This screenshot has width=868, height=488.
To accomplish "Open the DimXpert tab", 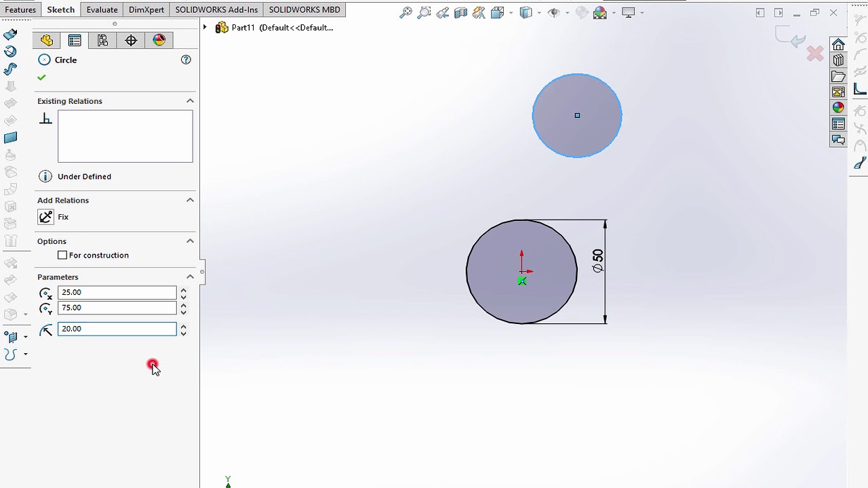I will pyautogui.click(x=146, y=9).
